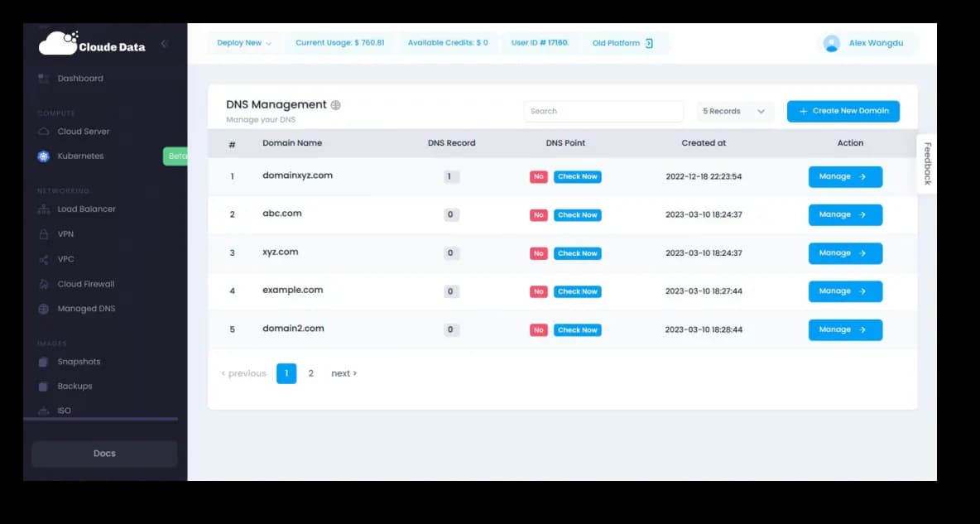Click the 2022-12-18 22:23:54 created date
The width and height of the screenshot is (980, 524).
tap(704, 177)
